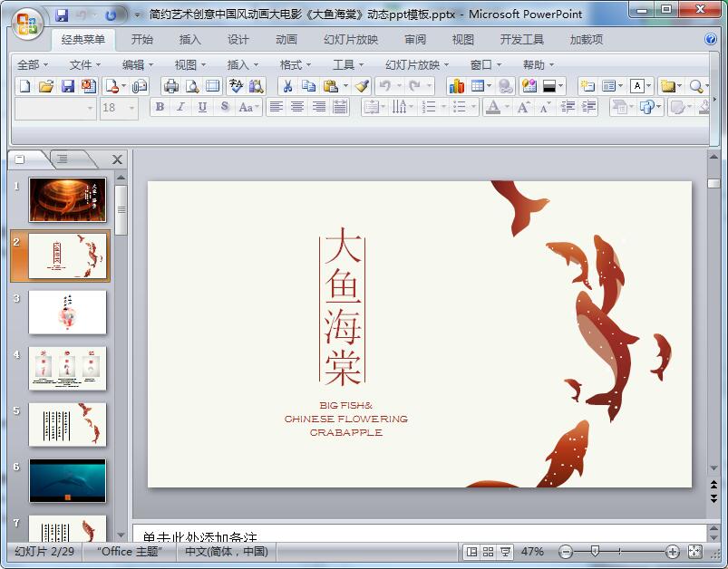Toggle justify text alignment
This screenshot has width=728, height=569.
point(340,107)
